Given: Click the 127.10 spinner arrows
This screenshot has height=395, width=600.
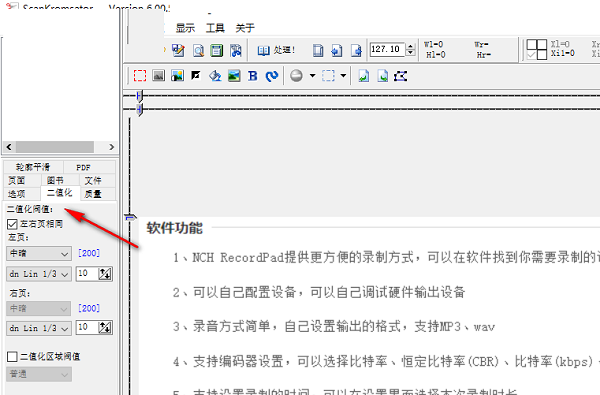Looking at the screenshot, I should click(411, 49).
